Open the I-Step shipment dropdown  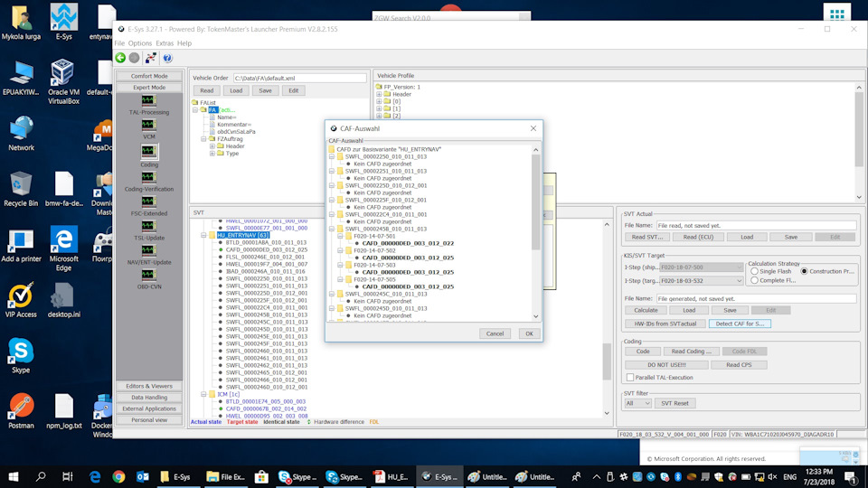point(701,267)
